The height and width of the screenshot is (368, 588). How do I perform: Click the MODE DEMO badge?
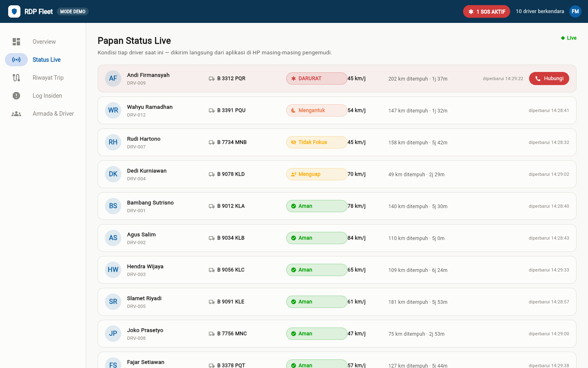[73, 11]
